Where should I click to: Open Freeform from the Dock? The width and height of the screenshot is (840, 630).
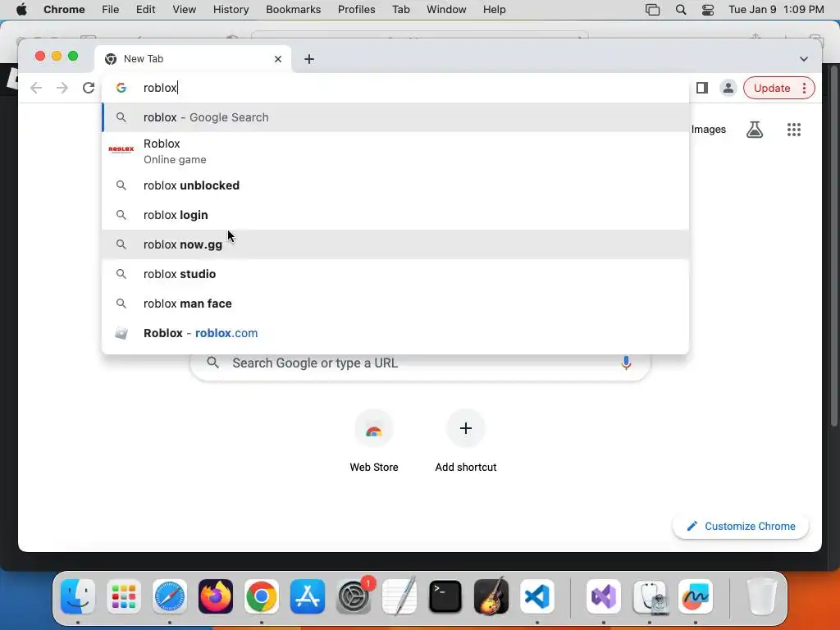click(696, 596)
